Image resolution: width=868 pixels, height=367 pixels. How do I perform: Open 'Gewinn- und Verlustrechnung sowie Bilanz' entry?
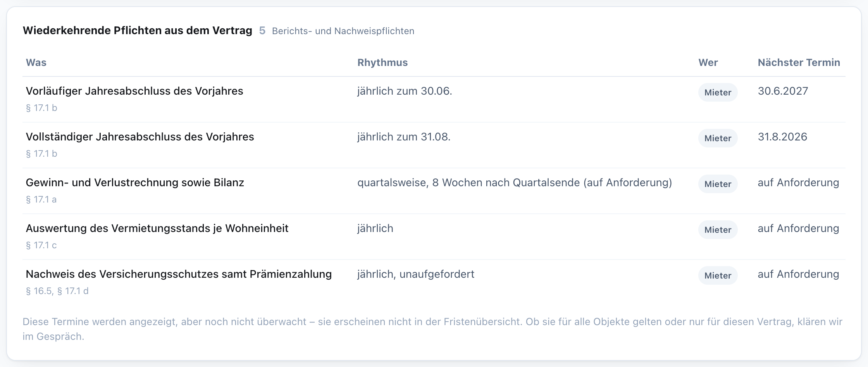click(135, 182)
